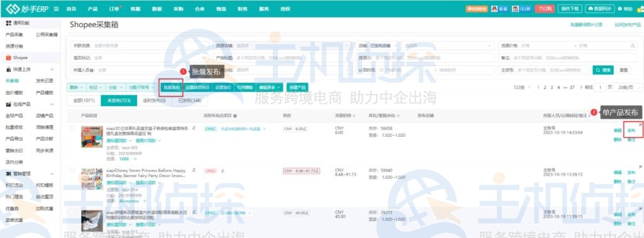
Task: Go to page 37 in pagination
Action: click(572, 87)
